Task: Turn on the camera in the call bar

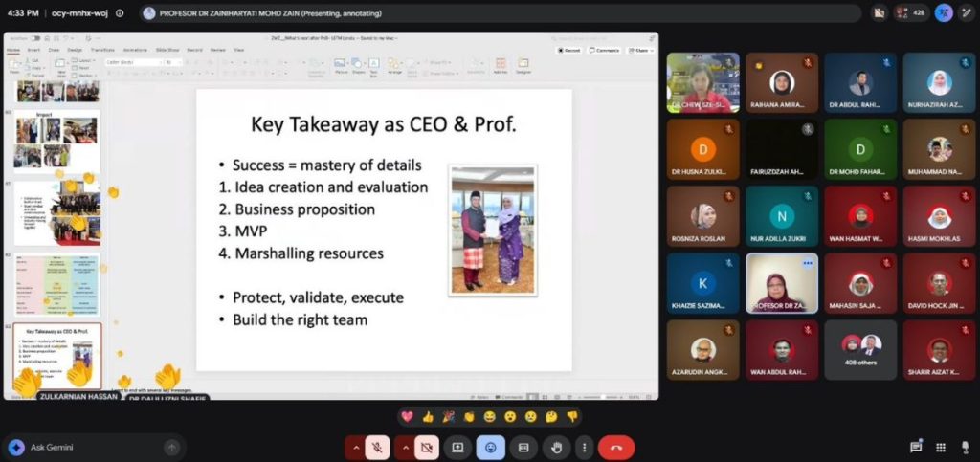Action: coord(427,447)
